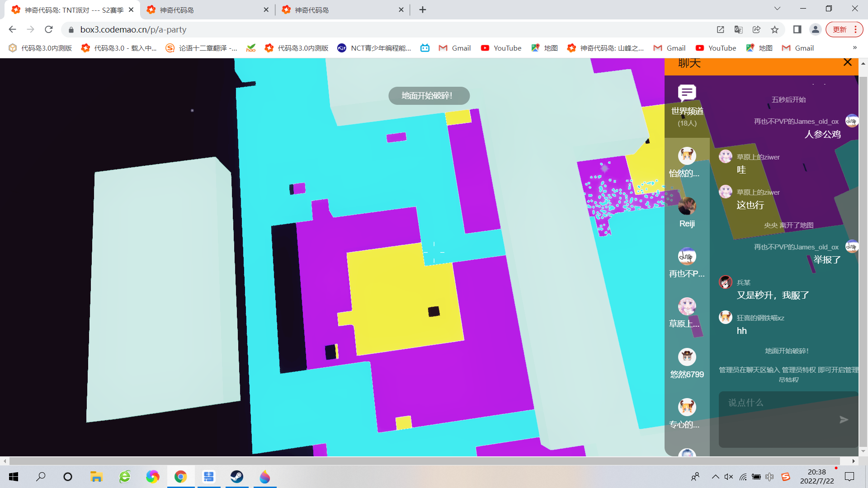
Task: Open the first 地图 maps bookmark
Action: tap(544, 48)
